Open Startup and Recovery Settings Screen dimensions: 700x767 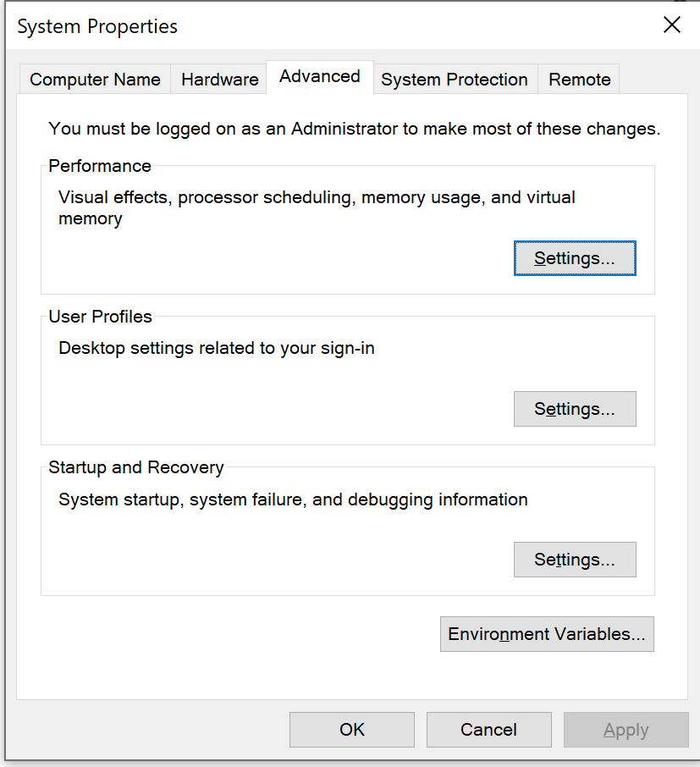(x=574, y=560)
